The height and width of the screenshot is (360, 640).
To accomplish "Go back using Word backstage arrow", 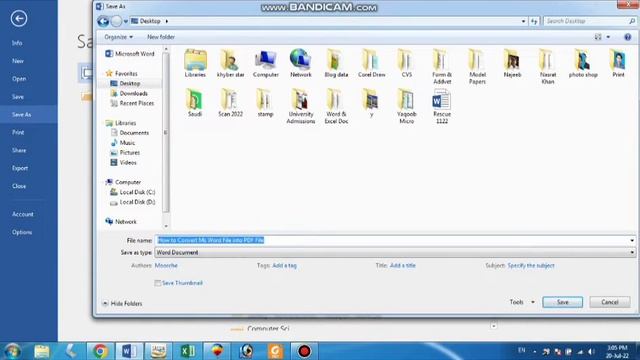I will (x=19, y=18).
